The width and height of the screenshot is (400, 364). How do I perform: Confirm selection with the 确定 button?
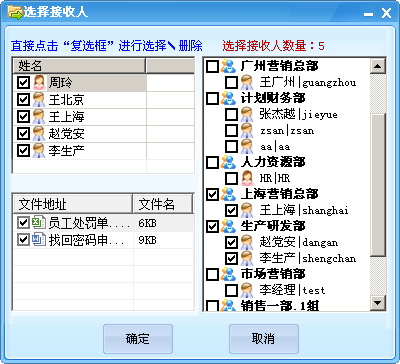point(138,339)
